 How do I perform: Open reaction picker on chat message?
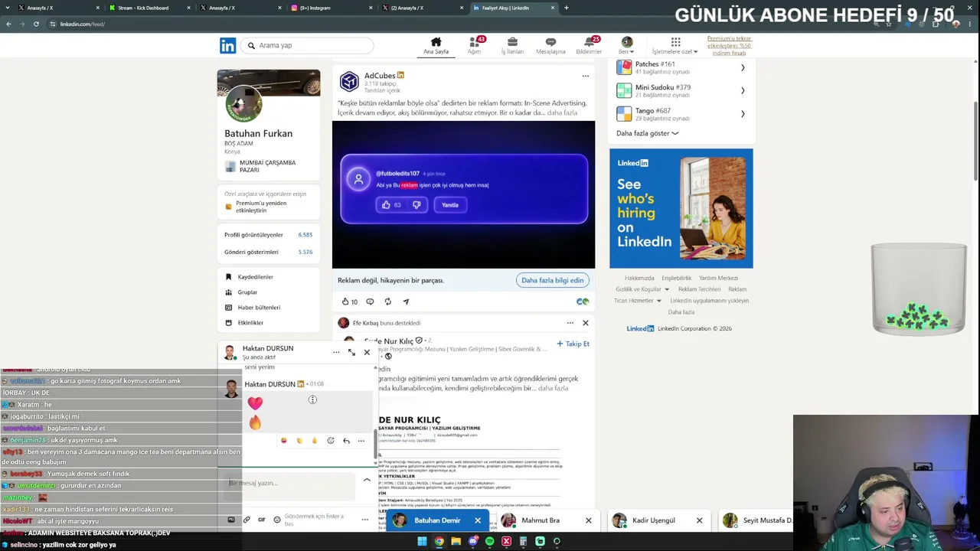(x=331, y=441)
